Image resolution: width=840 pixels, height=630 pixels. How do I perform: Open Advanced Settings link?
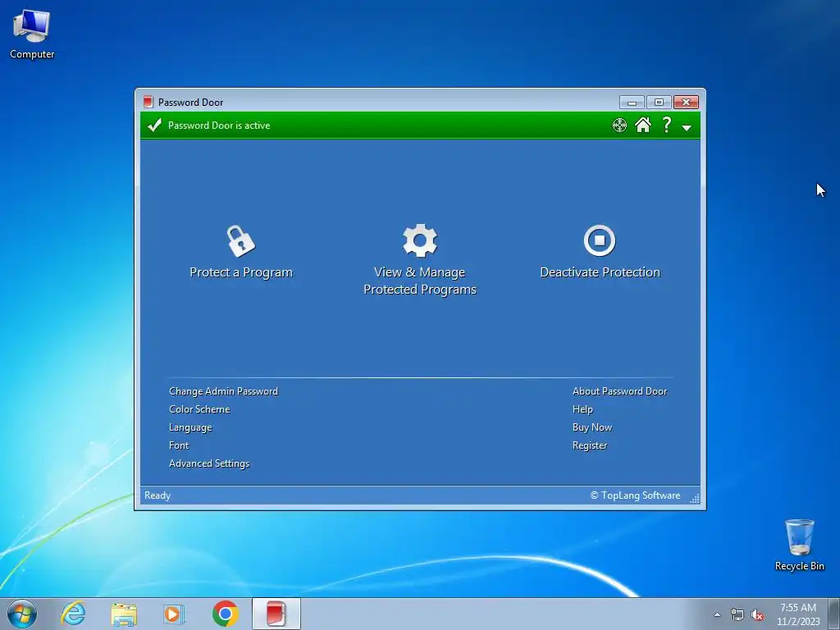click(209, 463)
